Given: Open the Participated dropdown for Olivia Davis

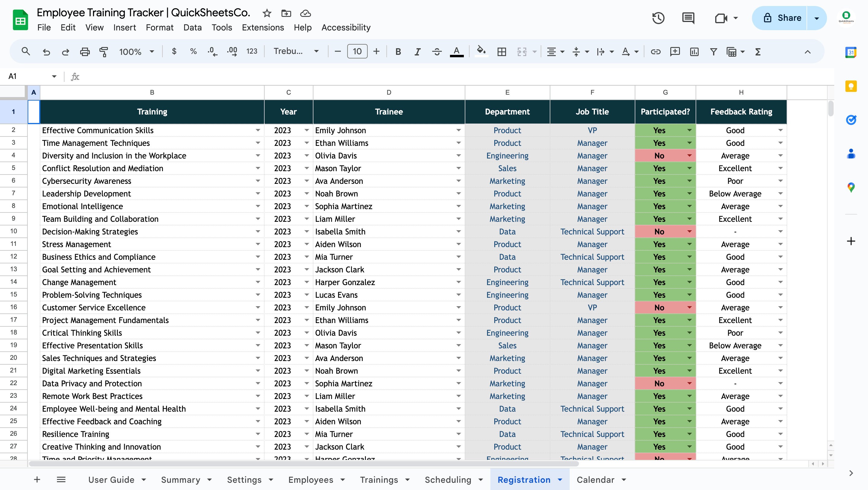Looking at the screenshot, I should (689, 155).
